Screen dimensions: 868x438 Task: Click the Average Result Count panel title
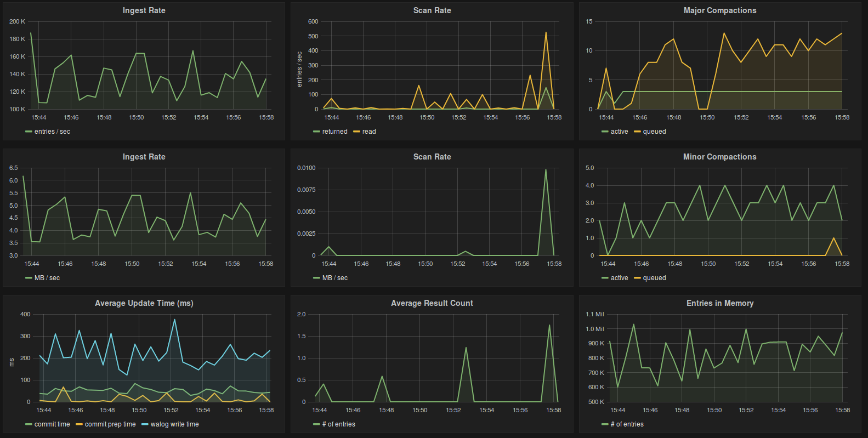(432, 303)
